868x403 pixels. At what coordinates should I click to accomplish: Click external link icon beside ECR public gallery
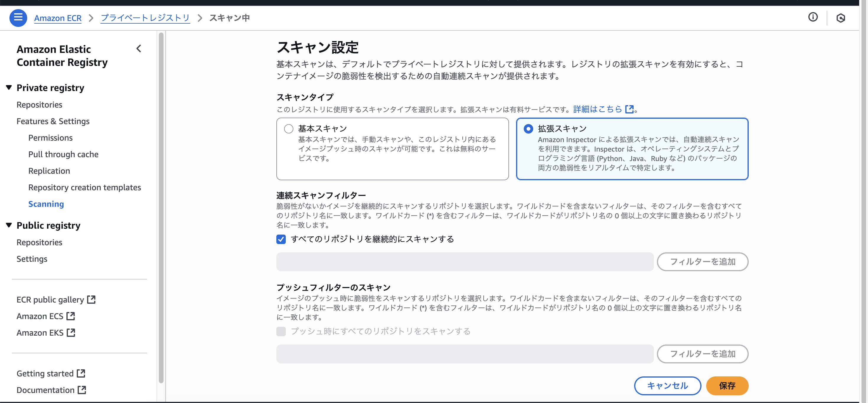point(91,300)
